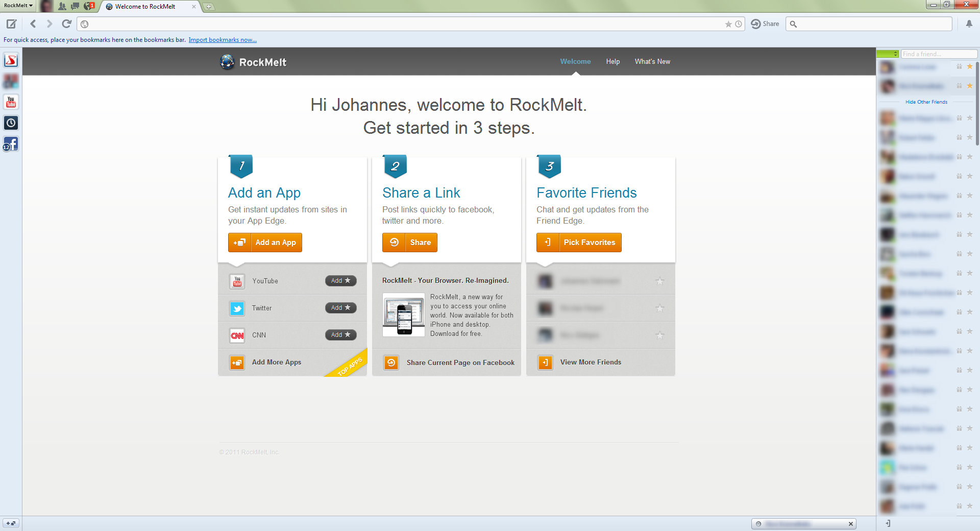The width and height of the screenshot is (980, 531).
Task: Click the compose status update icon
Action: coord(11,24)
